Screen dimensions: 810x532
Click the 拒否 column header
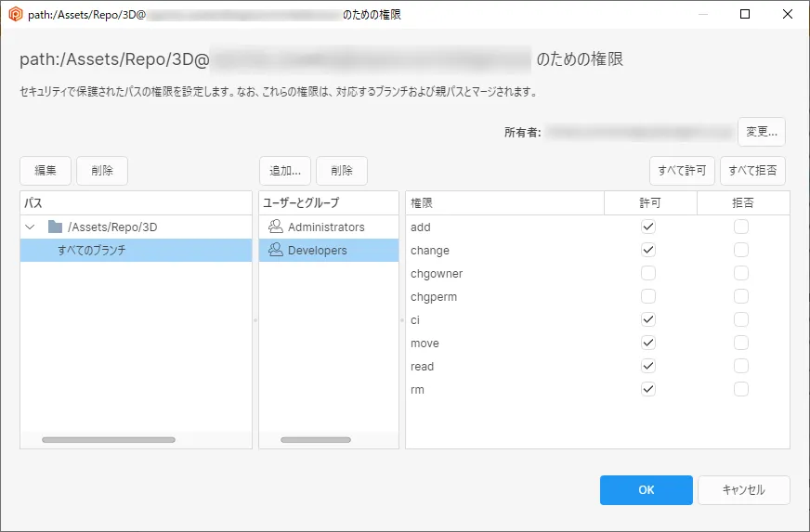point(743,203)
